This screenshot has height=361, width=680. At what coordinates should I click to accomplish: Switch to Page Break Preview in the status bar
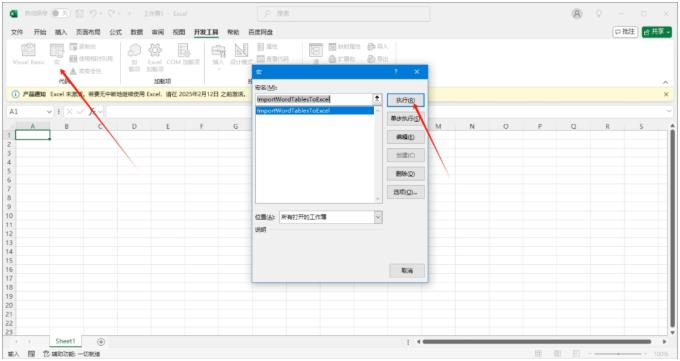click(x=576, y=354)
